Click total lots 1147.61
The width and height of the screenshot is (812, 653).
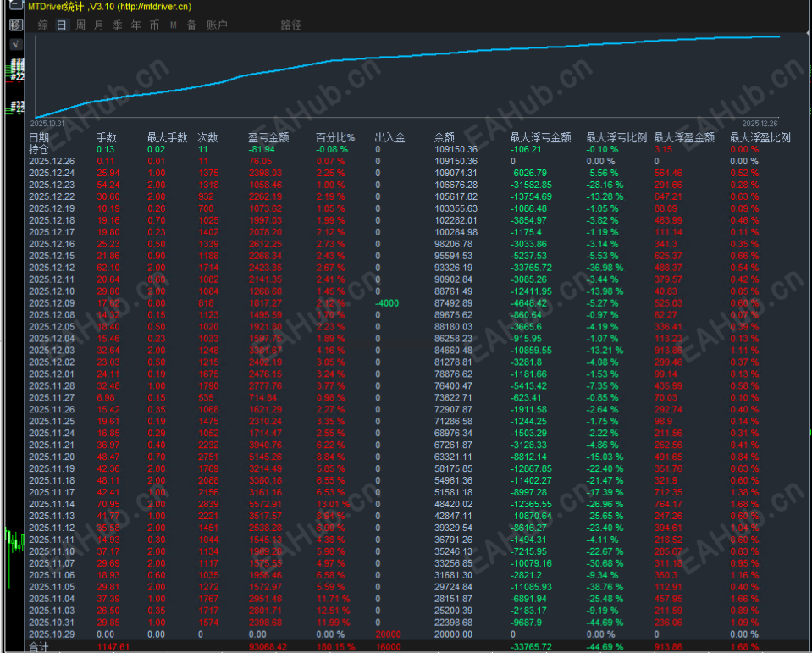[113, 647]
